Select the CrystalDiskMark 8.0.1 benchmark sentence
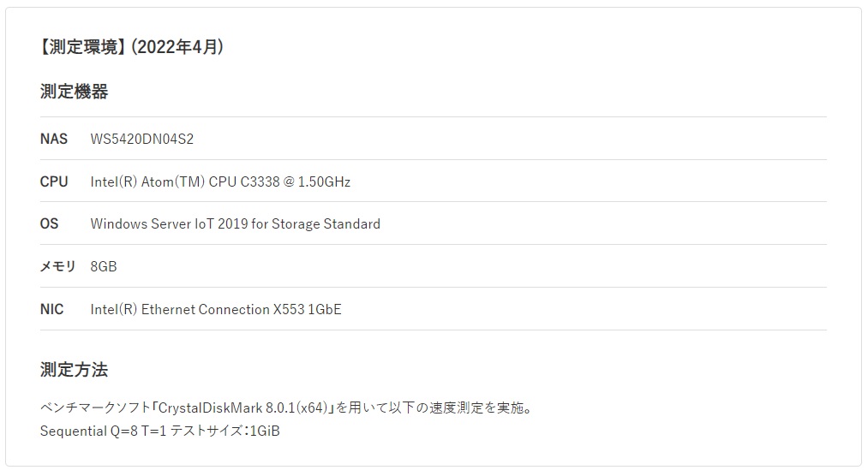The height and width of the screenshot is (470, 868). (x=287, y=408)
